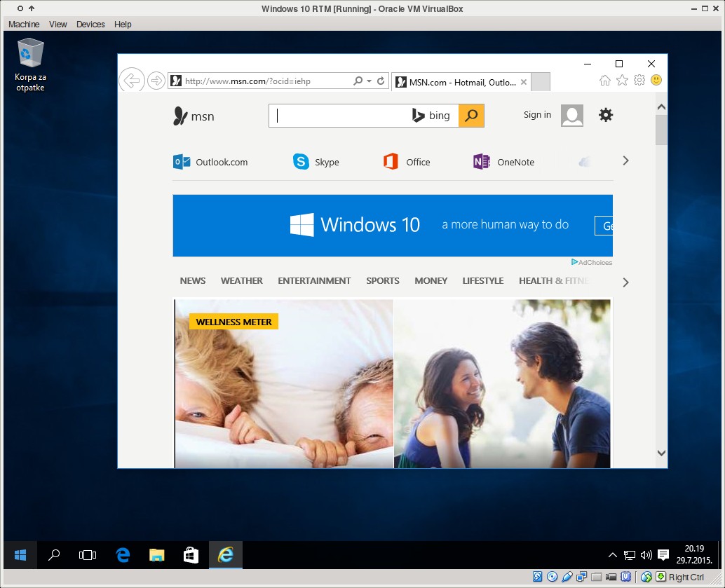Go back with the IE back arrow
Image resolution: width=725 pixels, height=588 pixels.
coord(132,81)
